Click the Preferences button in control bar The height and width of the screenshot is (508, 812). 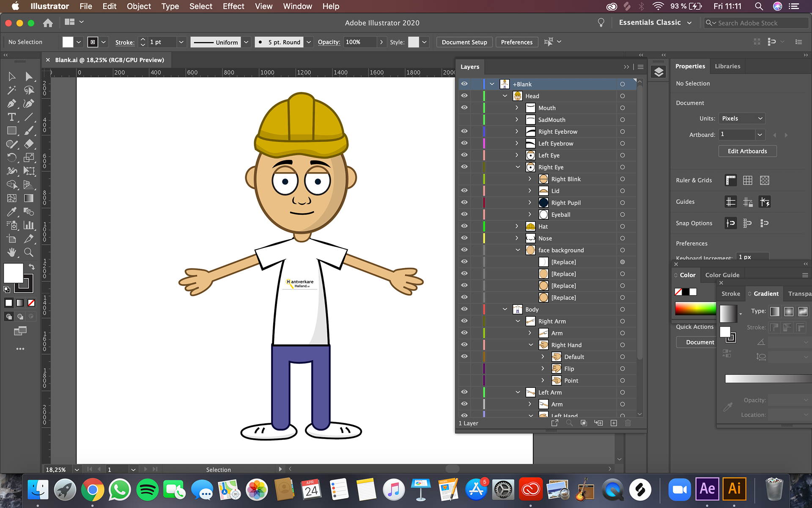[516, 42]
